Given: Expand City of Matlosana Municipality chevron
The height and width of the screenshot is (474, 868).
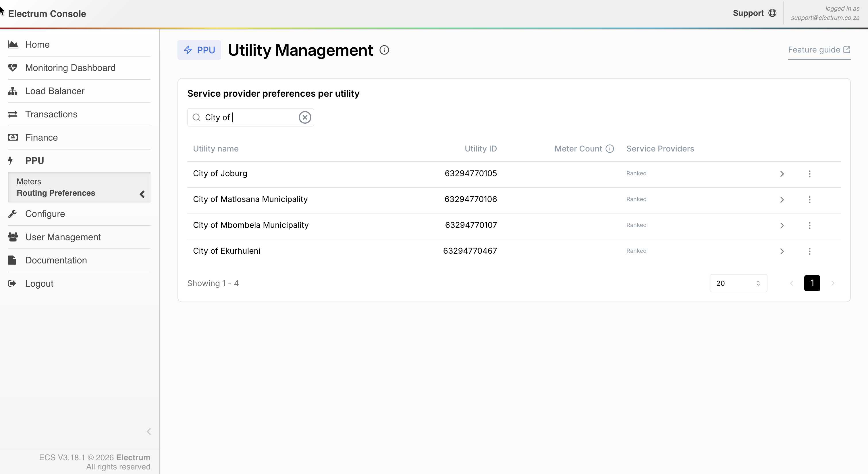Looking at the screenshot, I should (x=782, y=200).
